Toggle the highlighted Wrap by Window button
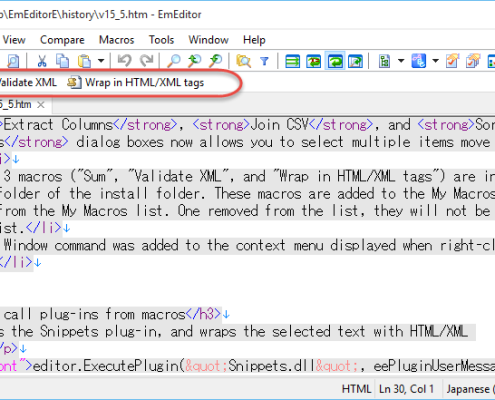This screenshot has width=495, height=400. 335,61
